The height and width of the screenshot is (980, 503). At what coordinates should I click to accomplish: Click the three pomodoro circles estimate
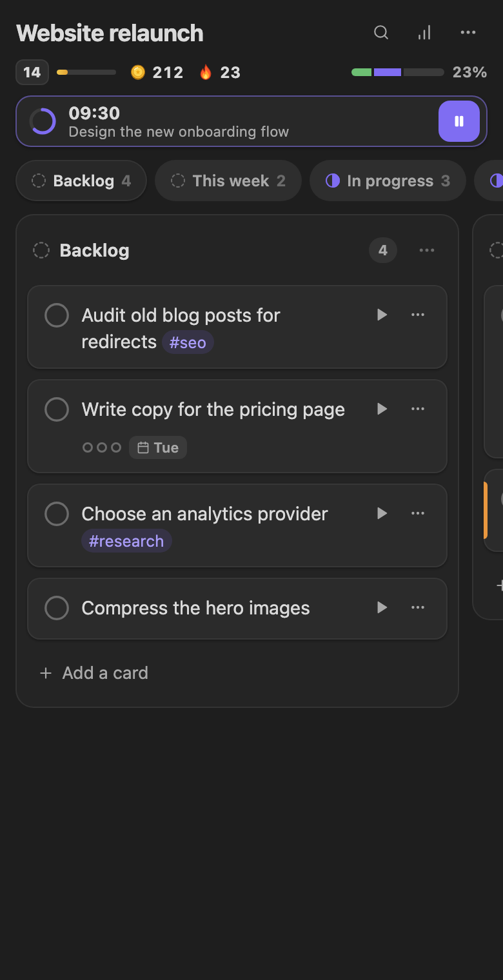(102, 447)
